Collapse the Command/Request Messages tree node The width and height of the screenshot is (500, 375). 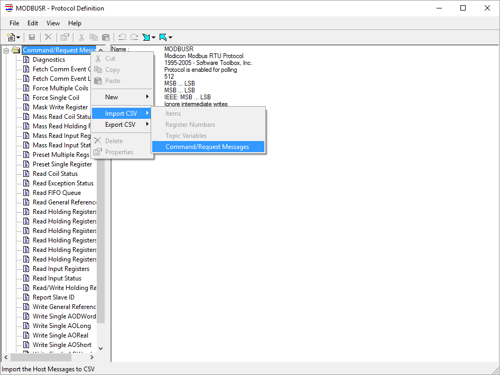tap(6, 51)
